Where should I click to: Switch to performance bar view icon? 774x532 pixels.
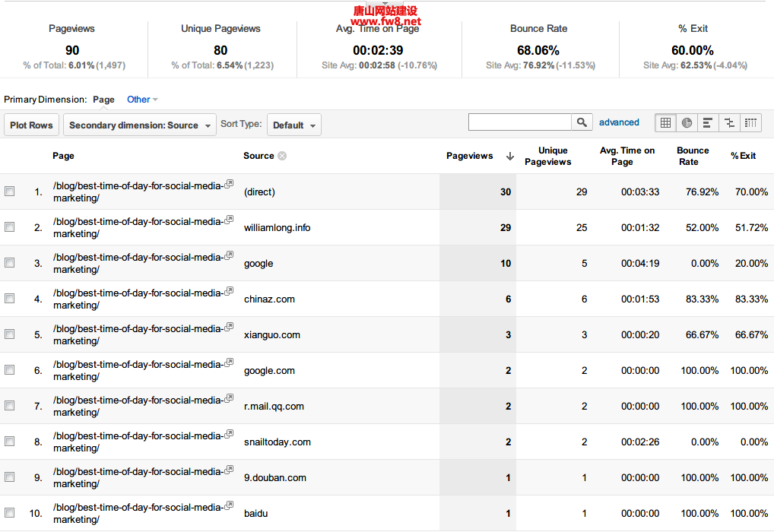pyautogui.click(x=707, y=123)
